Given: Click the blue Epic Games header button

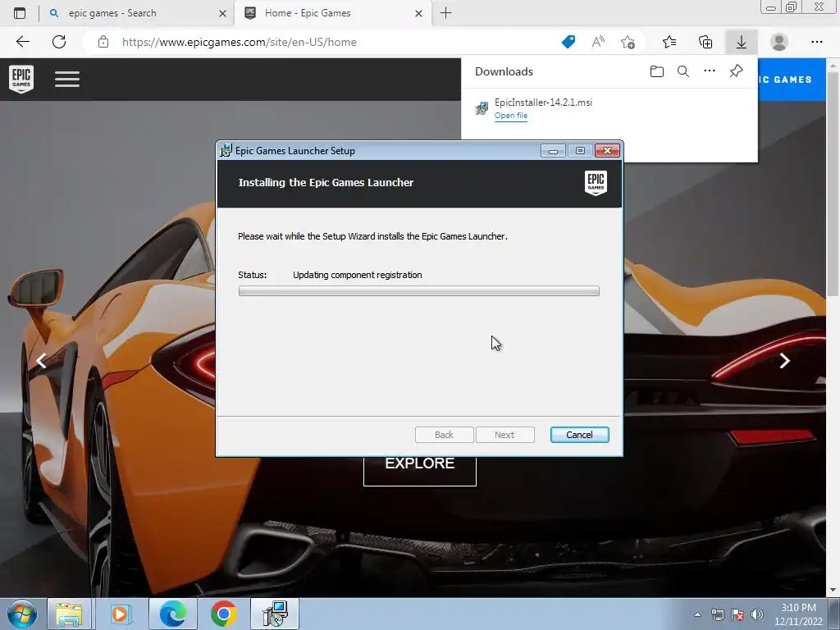Looking at the screenshot, I should pyautogui.click(x=792, y=80).
